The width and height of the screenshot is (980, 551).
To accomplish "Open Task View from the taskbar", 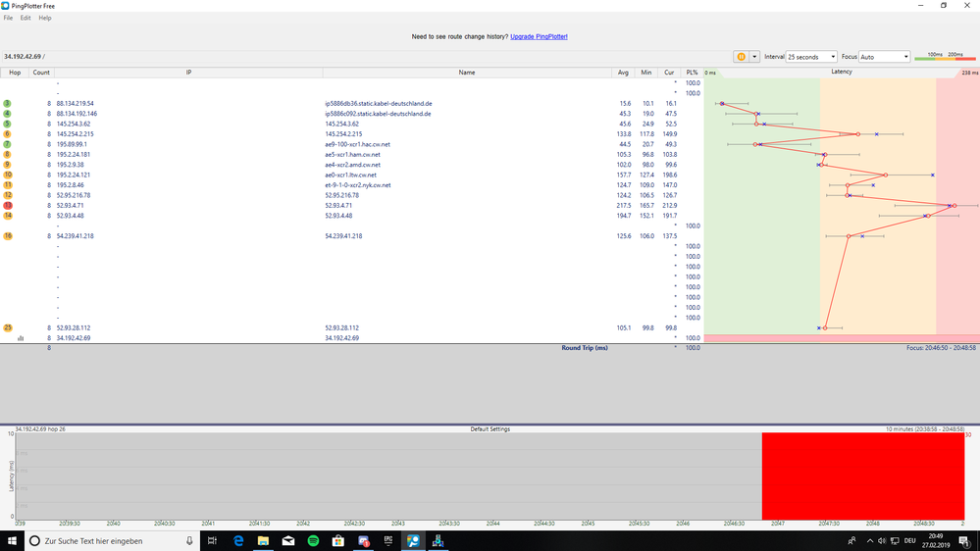I will click(213, 541).
